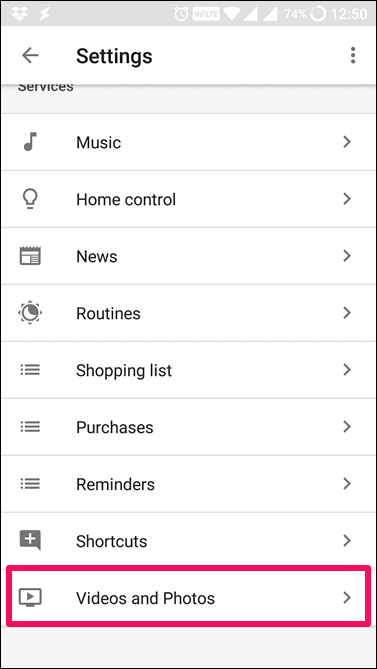Screen dimensions: 377x669
Task: Tap the Routines moon-sun icon
Action: 30,313
